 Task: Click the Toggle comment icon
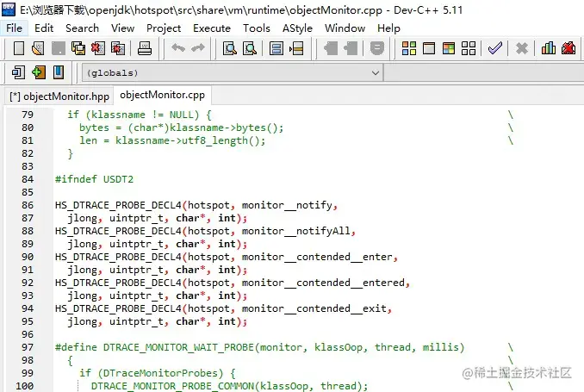(377, 48)
